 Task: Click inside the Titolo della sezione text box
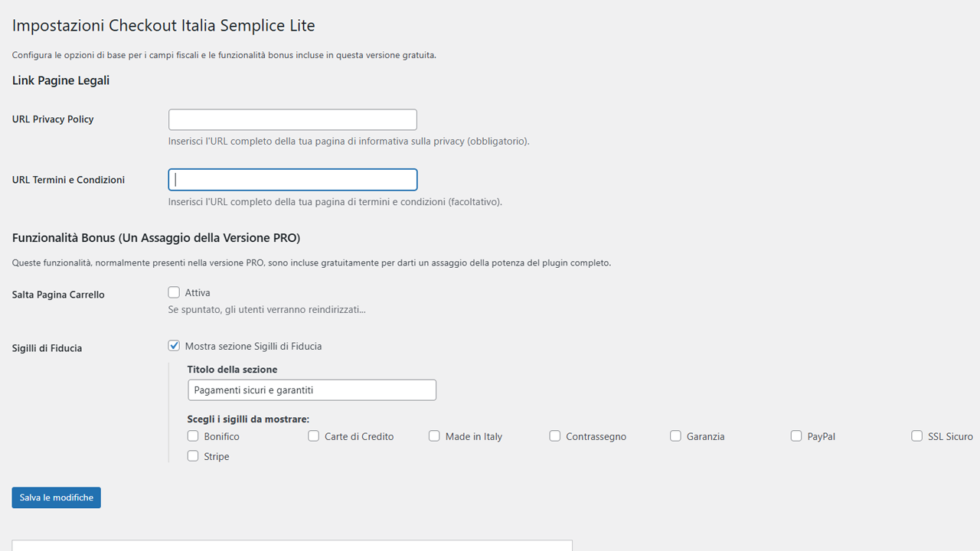coord(312,390)
